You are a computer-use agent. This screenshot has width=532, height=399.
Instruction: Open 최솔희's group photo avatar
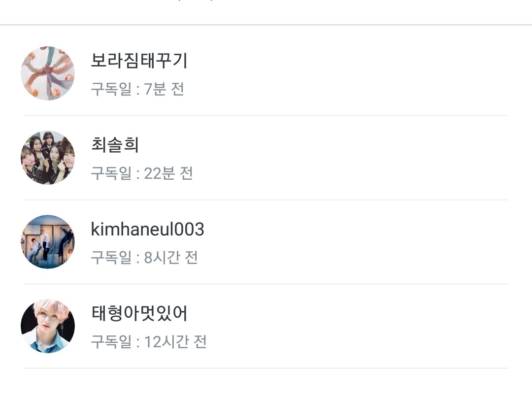coord(48,158)
